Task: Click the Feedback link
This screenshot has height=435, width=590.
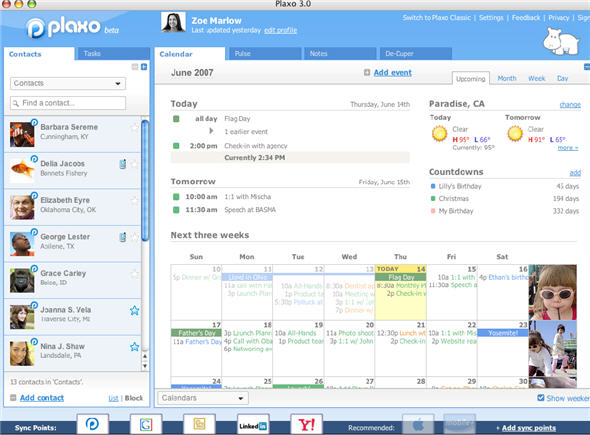Action: point(526,18)
